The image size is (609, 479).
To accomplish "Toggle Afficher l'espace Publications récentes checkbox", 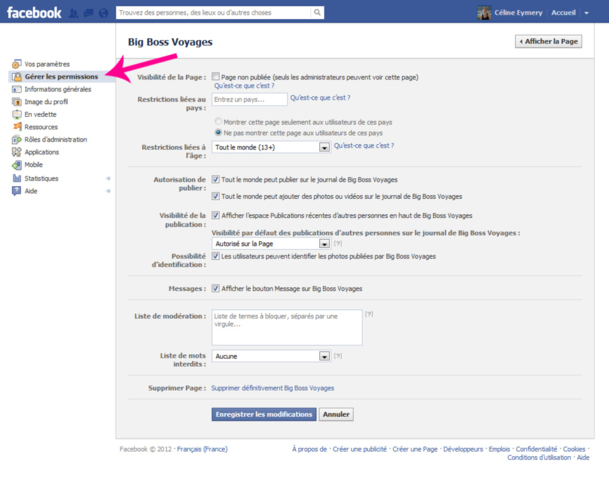I will coord(216,215).
